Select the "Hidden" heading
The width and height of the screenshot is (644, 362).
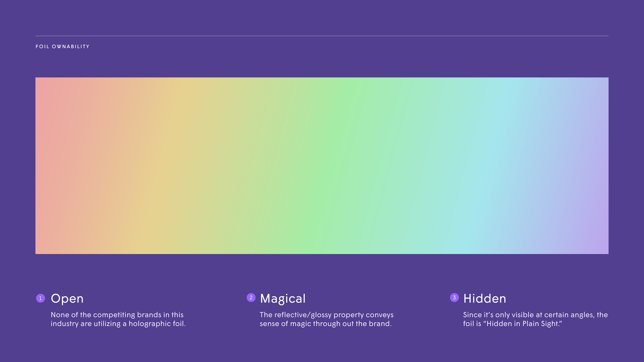tap(485, 298)
